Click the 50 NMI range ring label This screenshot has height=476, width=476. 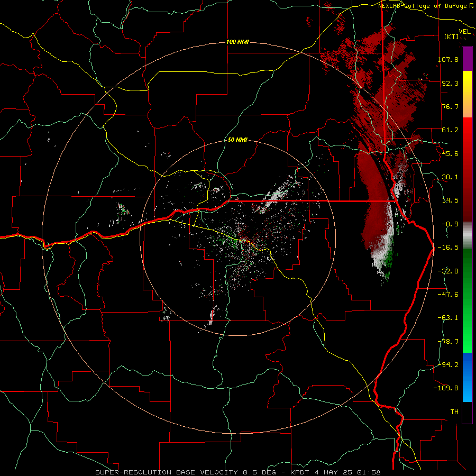coord(237,140)
